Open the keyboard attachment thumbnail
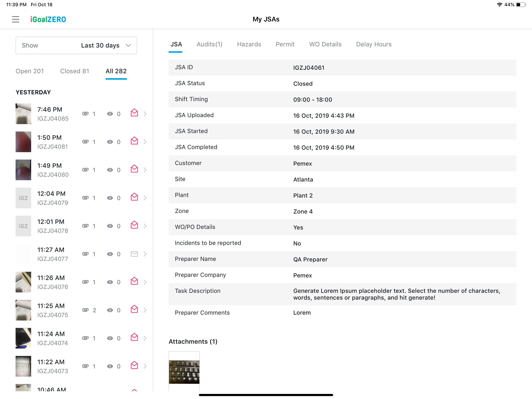 pos(184,372)
